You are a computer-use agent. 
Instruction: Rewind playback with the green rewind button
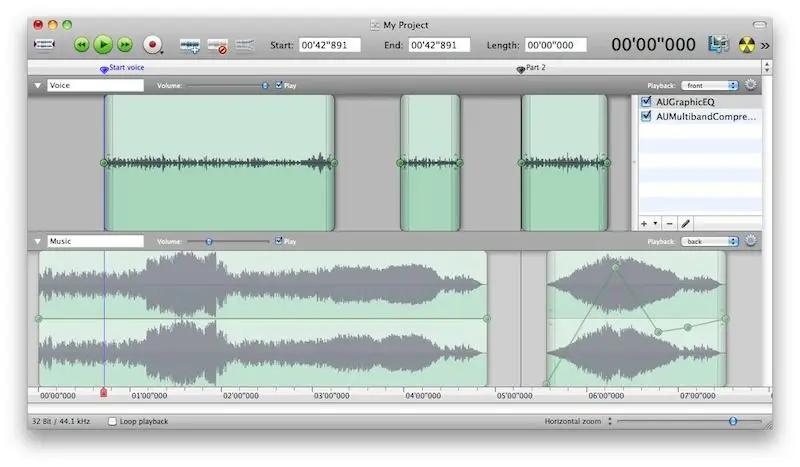(82, 45)
